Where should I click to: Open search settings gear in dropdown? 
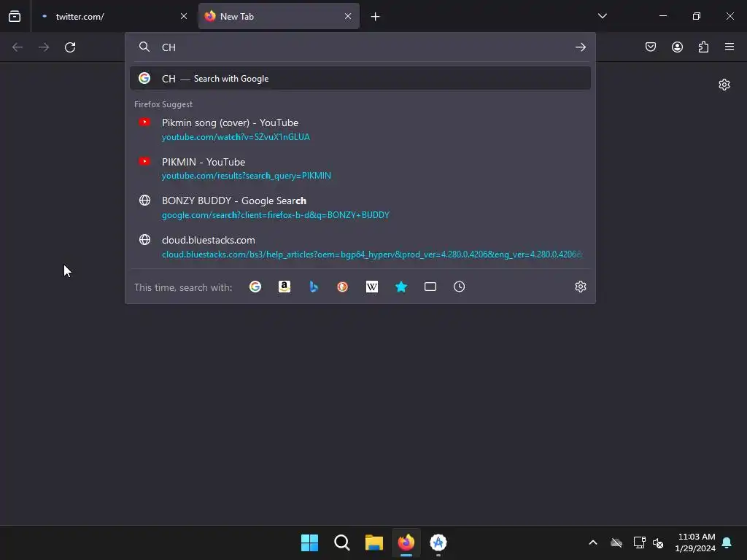(x=580, y=287)
